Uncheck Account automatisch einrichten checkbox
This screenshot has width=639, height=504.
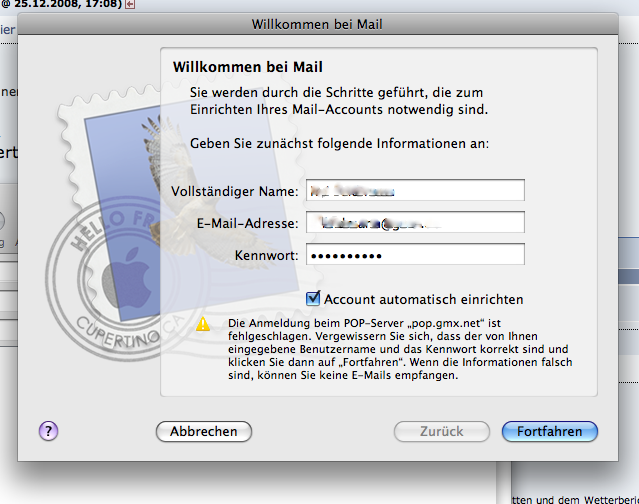point(313,298)
